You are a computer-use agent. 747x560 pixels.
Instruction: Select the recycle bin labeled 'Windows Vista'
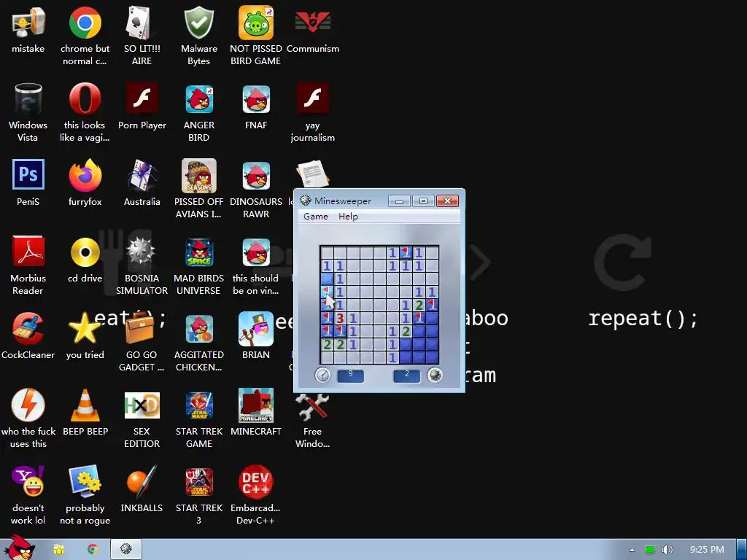coord(28,112)
